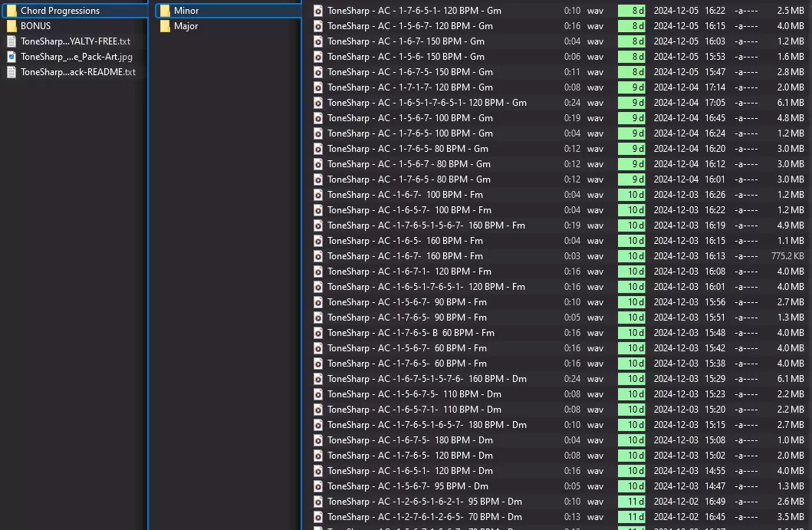
Task: Click the audio icon of 1-7-6-5-1- 120 BPM Gm
Action: [318, 11]
